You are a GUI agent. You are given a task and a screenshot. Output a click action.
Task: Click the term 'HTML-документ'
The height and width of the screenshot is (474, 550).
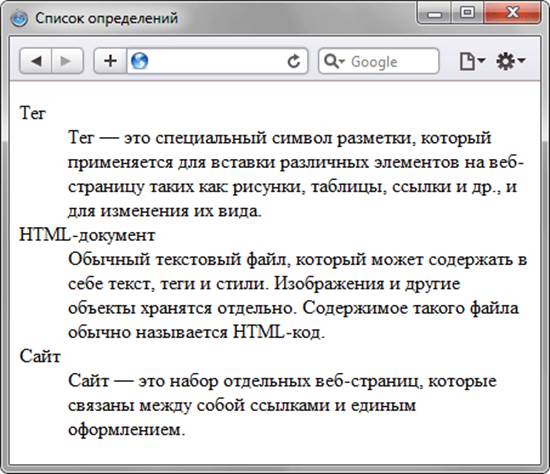[x=87, y=235]
